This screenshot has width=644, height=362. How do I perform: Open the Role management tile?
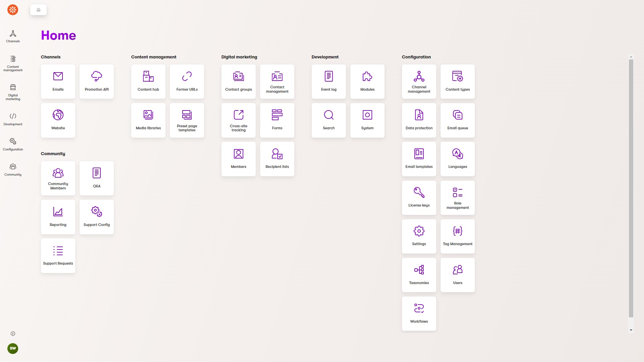tap(458, 198)
